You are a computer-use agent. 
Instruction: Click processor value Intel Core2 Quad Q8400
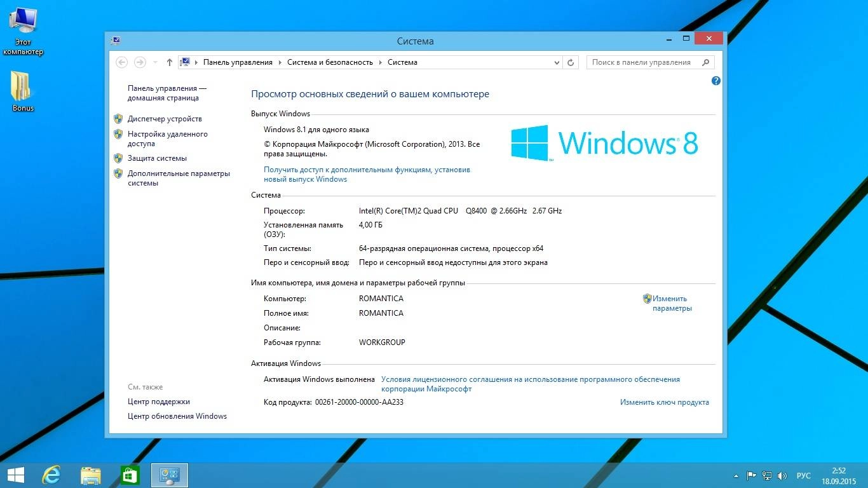pos(460,211)
